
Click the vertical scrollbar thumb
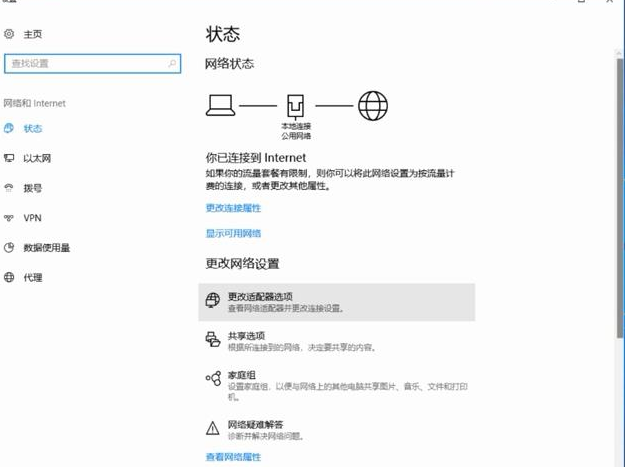tap(620, 198)
